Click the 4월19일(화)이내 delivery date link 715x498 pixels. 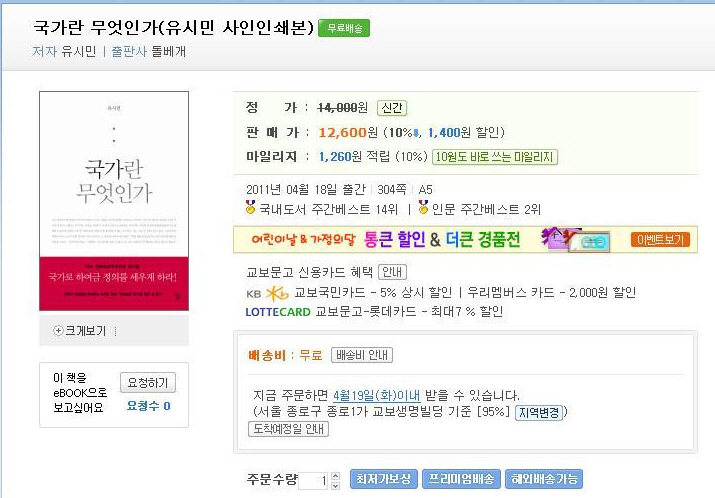pos(377,395)
